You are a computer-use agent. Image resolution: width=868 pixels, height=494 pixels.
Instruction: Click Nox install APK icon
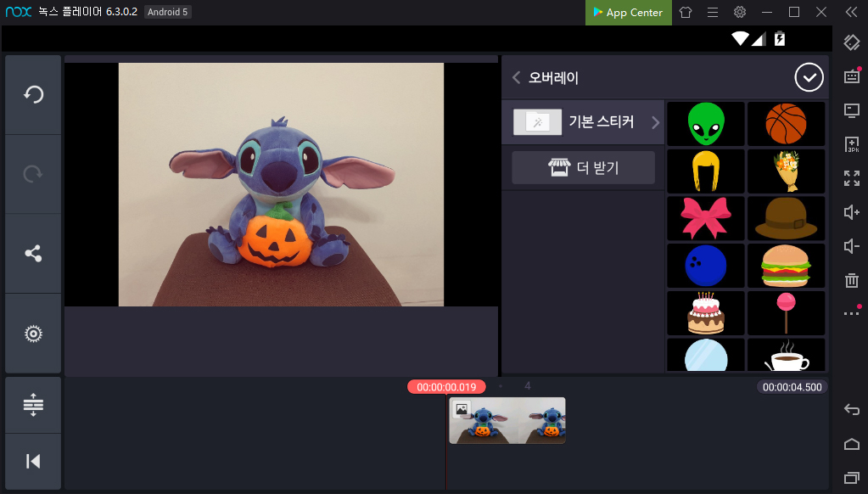point(851,144)
